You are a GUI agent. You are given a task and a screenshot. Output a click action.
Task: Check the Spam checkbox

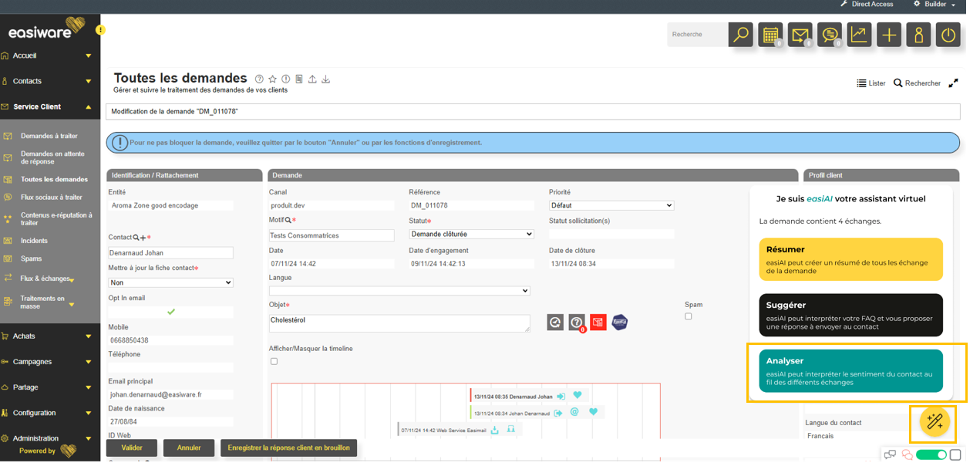click(x=689, y=316)
